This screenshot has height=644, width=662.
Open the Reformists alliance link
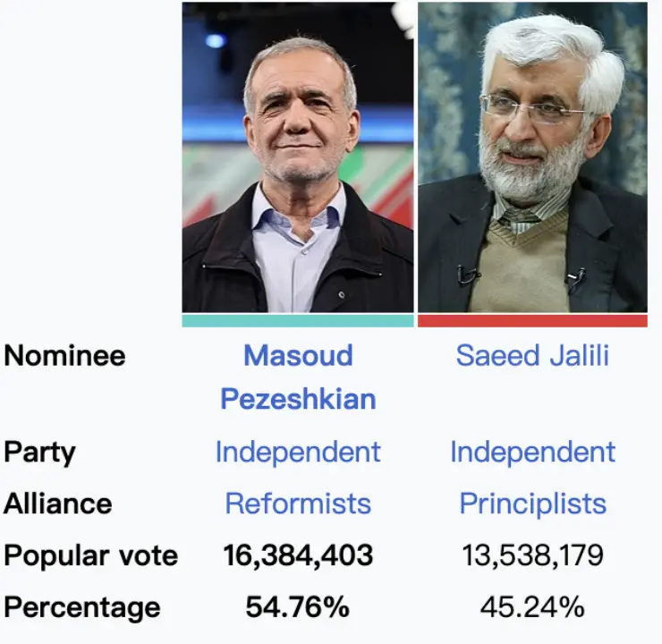298,504
